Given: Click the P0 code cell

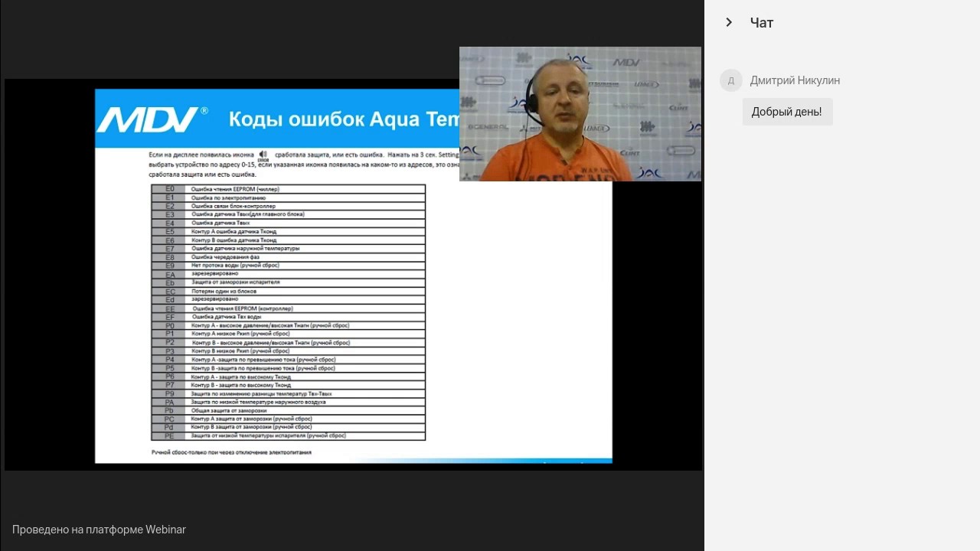Looking at the screenshot, I should [x=170, y=325].
